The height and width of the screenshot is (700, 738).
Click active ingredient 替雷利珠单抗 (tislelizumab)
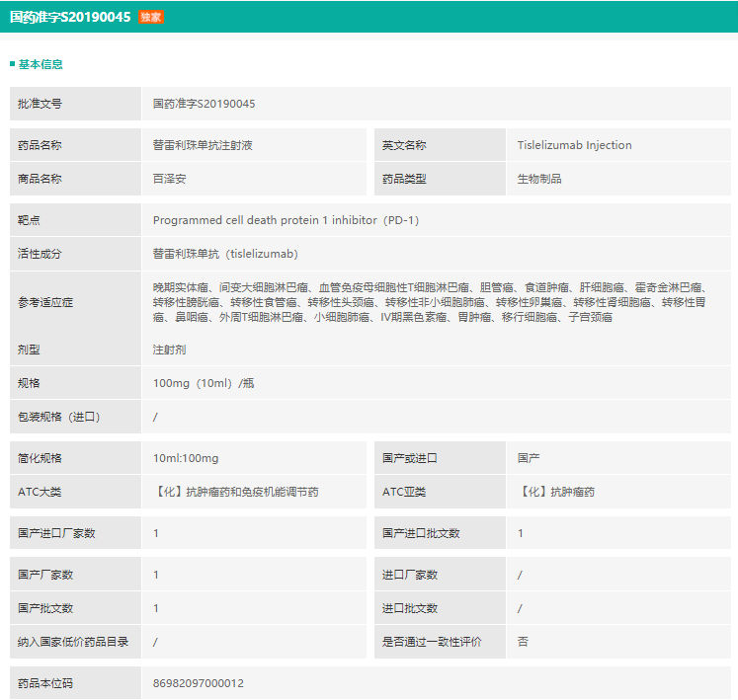pos(225,254)
